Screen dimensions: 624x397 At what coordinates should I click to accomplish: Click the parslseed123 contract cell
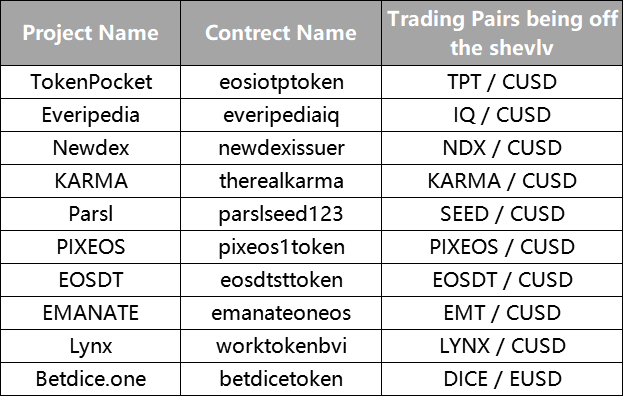pyautogui.click(x=281, y=214)
